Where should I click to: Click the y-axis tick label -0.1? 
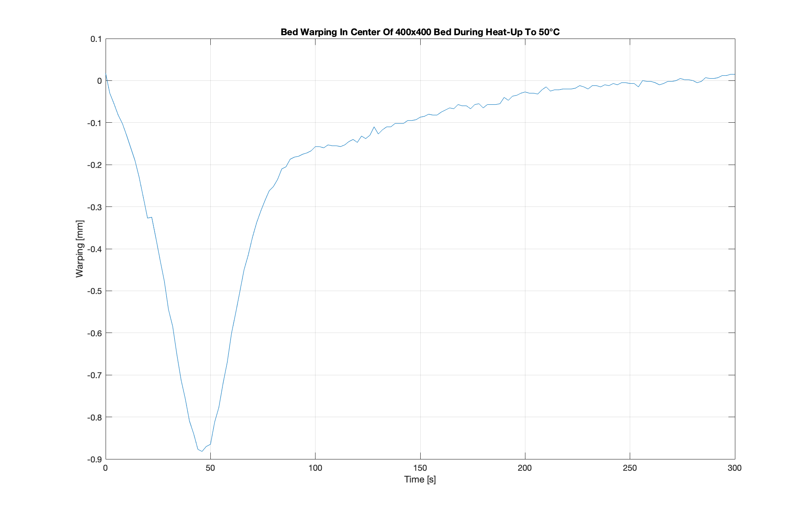(94, 123)
